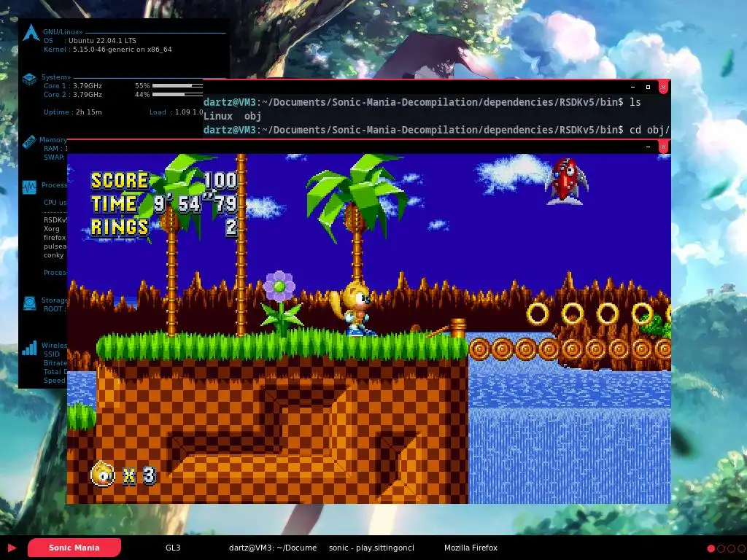Click the leftmost gold ring above the bridge

pyautogui.click(x=538, y=314)
